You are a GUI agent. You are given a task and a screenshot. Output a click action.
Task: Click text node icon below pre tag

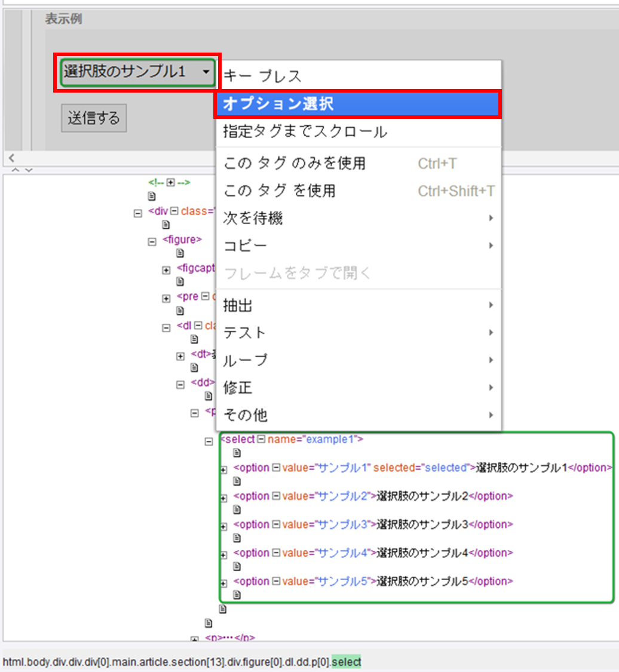(180, 310)
